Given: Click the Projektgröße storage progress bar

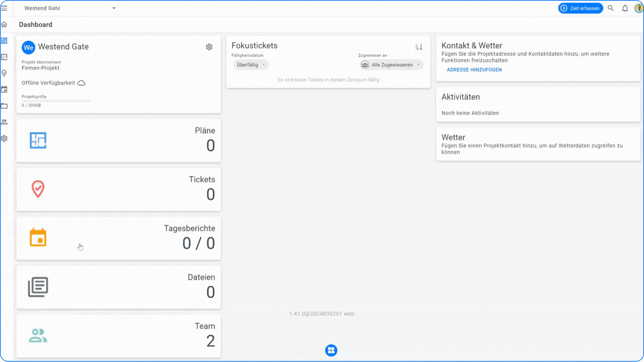Looking at the screenshot, I should coord(56,101).
